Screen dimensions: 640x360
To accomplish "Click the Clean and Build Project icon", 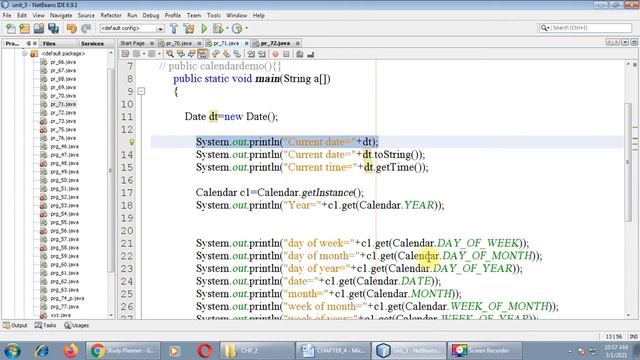I will click(189, 28).
